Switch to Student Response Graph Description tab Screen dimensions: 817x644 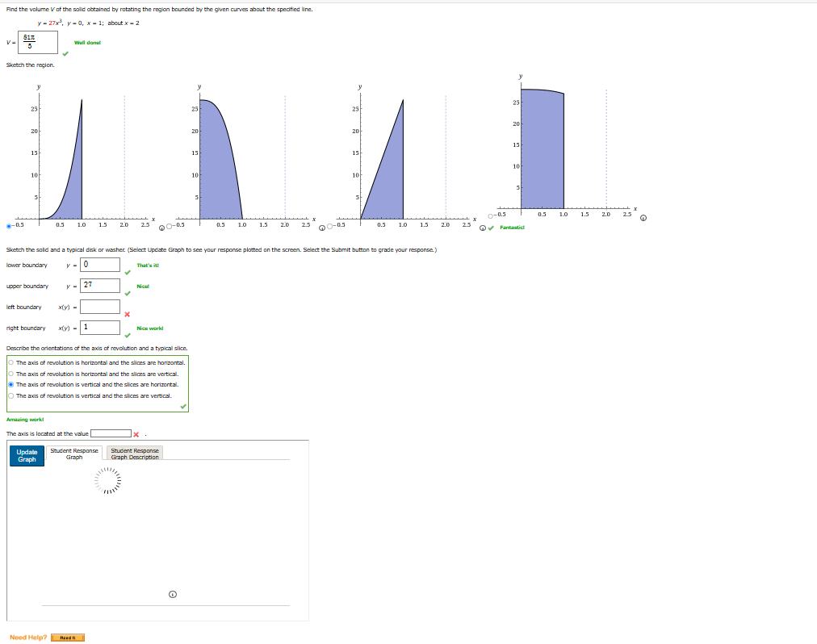coord(135,454)
